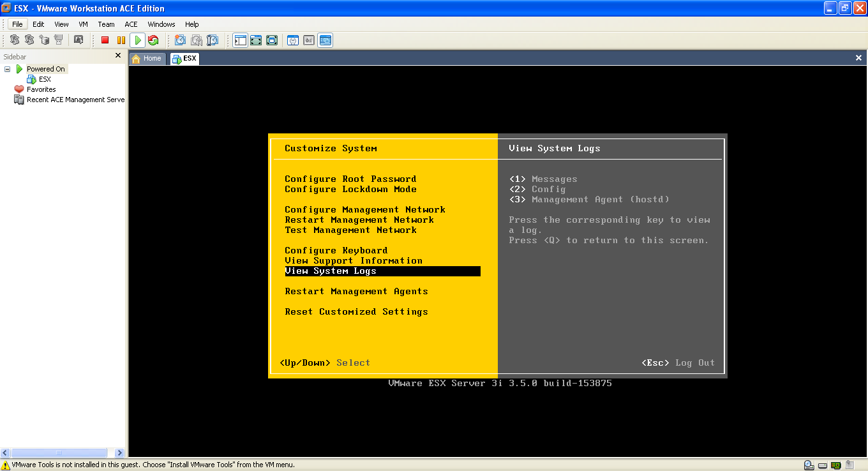Click the capture screen toolbar icon
The height and width of the screenshot is (471, 868).
[79, 40]
